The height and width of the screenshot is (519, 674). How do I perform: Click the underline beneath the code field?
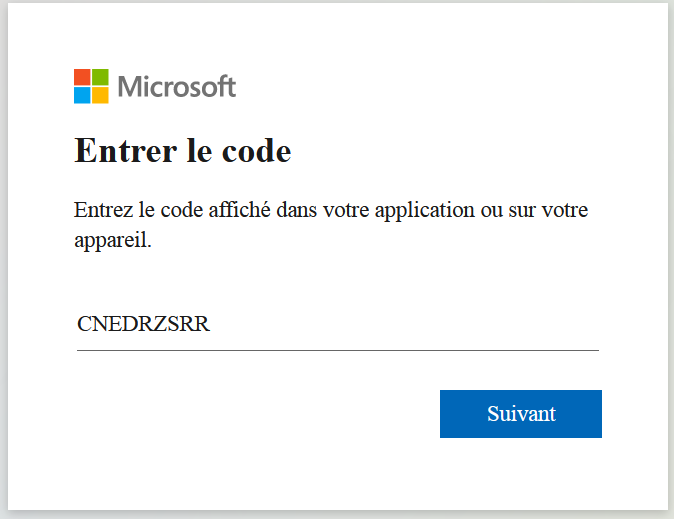tap(337, 350)
